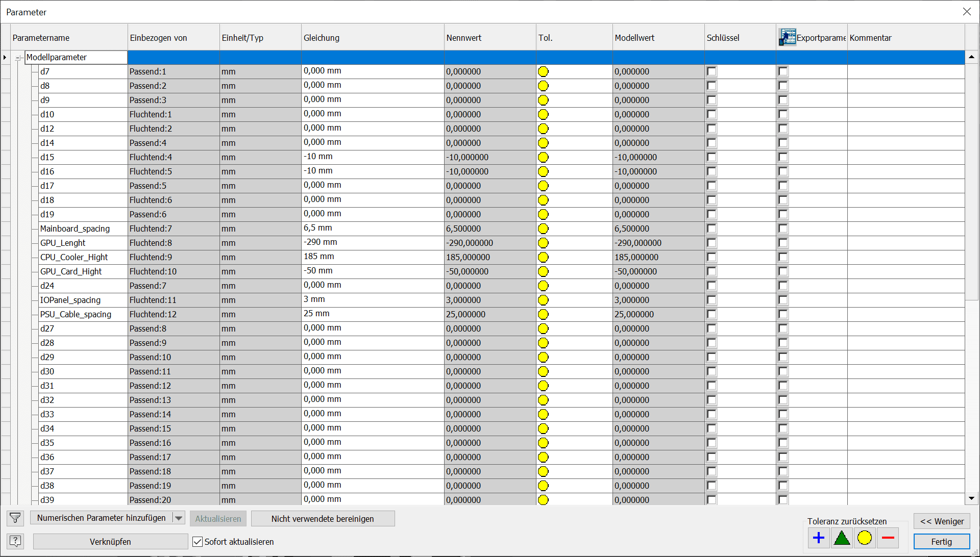
Task: Enable export checkbox for GPU_Lenght
Action: tap(783, 243)
